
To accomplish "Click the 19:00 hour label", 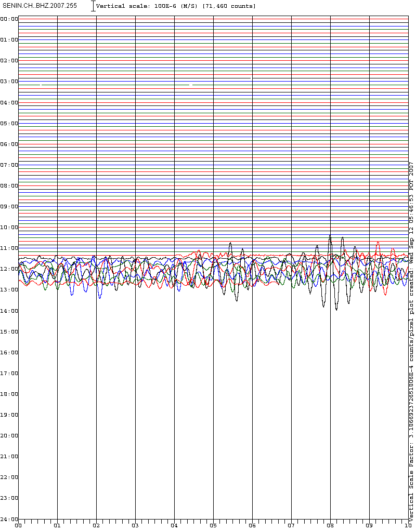I will [x=9, y=415].
